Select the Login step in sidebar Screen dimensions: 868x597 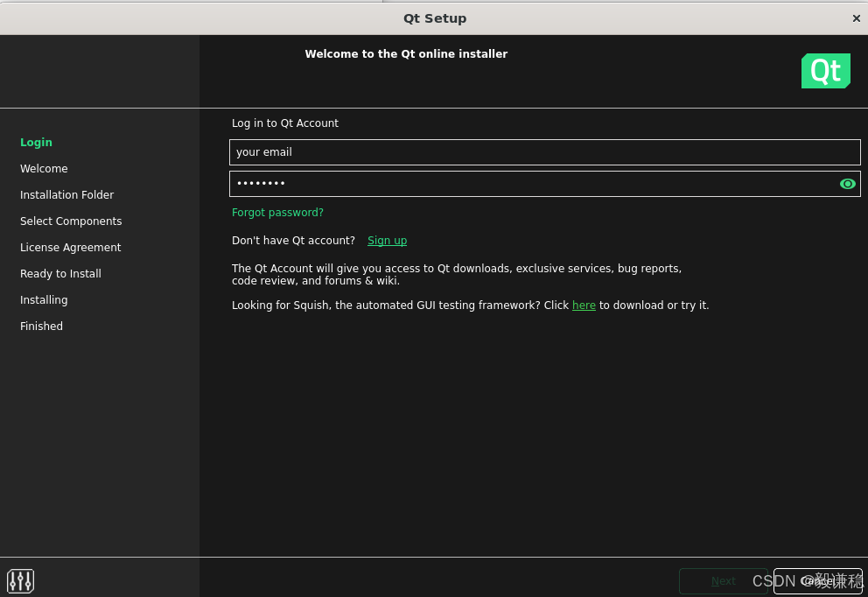(36, 143)
